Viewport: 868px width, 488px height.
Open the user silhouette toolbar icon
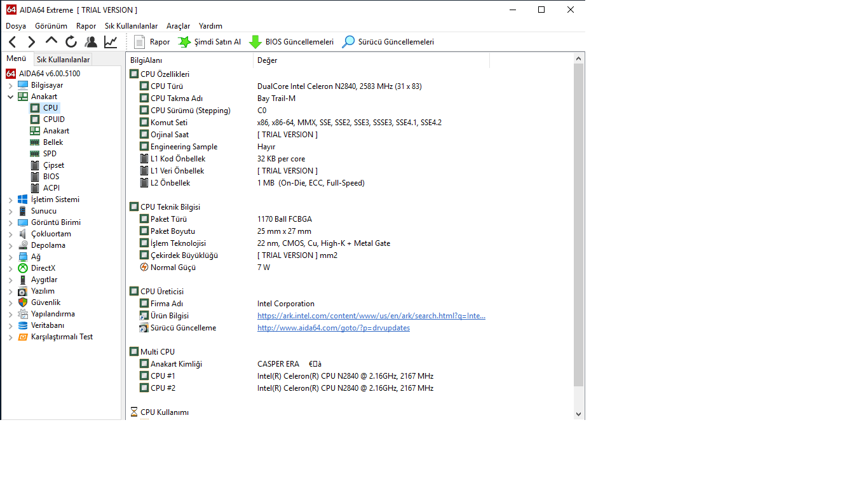pyautogui.click(x=91, y=42)
